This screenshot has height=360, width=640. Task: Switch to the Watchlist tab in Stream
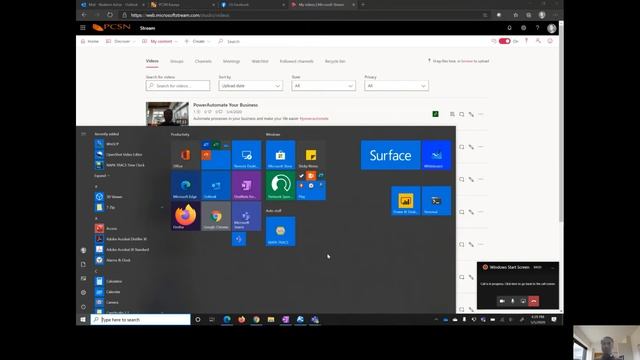260,61
